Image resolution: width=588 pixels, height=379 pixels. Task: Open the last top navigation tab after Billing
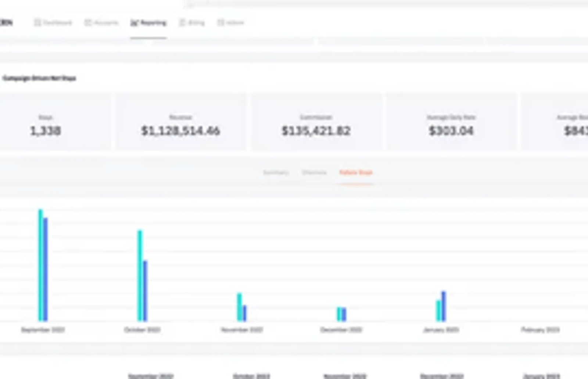pos(230,23)
